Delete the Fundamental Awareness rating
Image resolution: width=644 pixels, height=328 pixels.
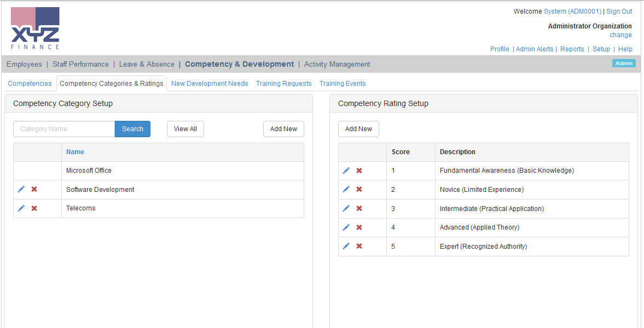click(359, 171)
